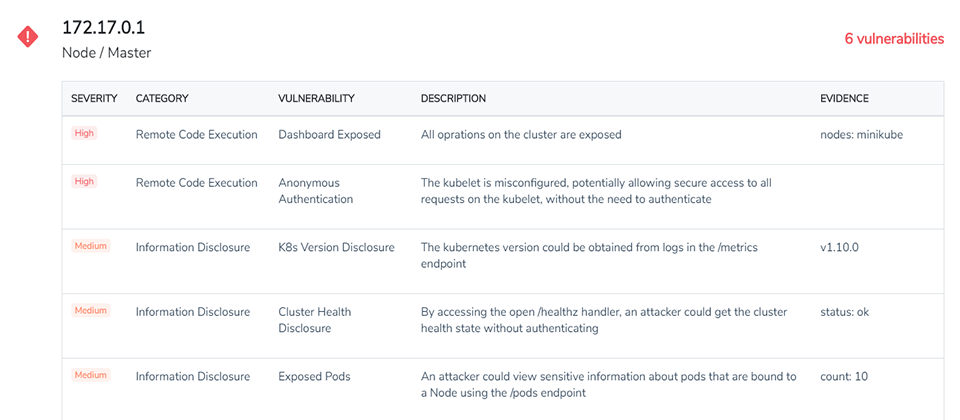Click the K8s Version Disclosure entry
The width and height of the screenshot is (960, 420).
(x=337, y=248)
